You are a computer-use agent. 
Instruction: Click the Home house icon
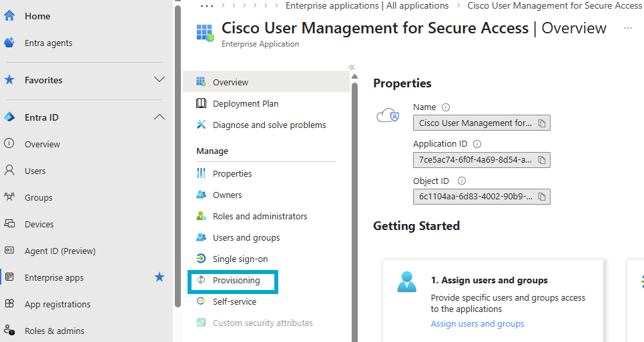[x=9, y=16]
